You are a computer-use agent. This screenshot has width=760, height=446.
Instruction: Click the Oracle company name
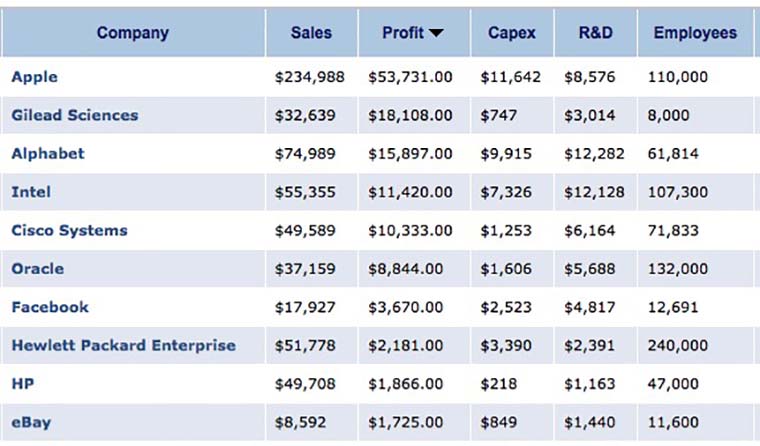[38, 268]
